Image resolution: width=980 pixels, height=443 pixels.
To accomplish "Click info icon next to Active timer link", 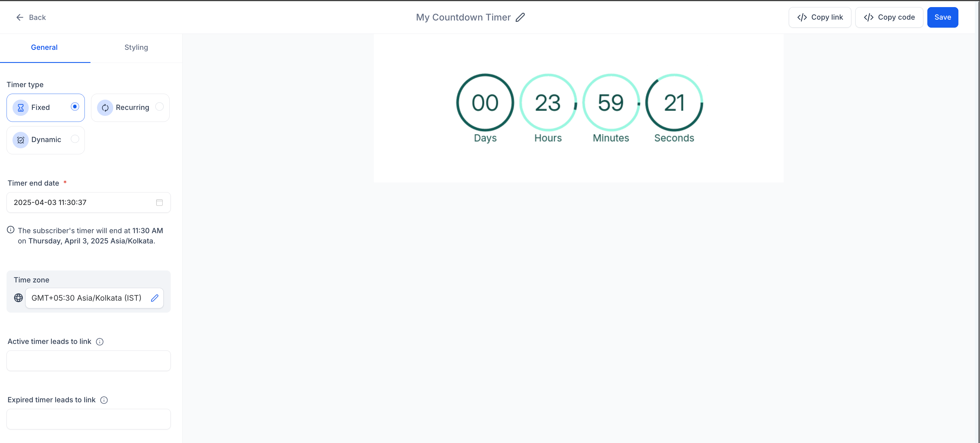I will [x=100, y=342].
